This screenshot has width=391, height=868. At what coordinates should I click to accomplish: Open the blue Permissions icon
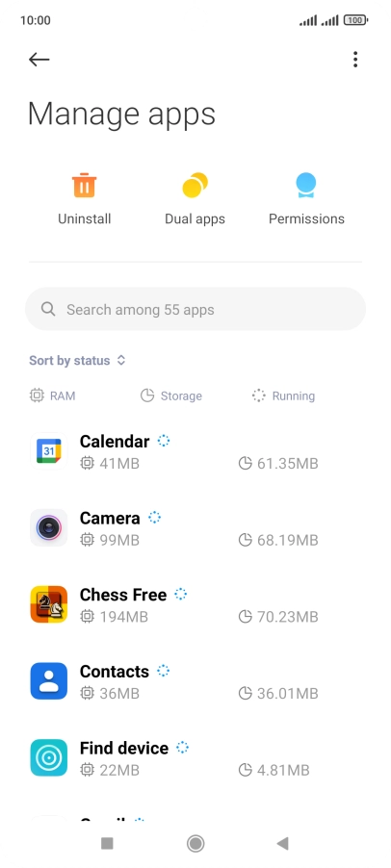click(305, 186)
